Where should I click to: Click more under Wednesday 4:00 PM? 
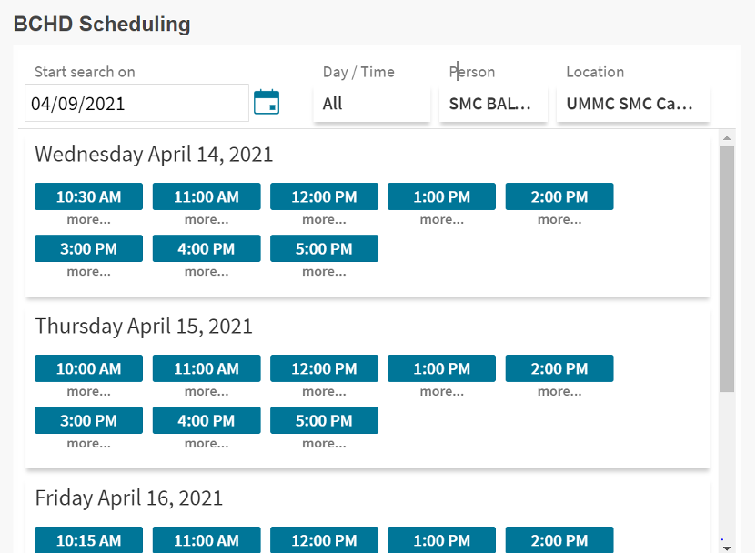pyautogui.click(x=207, y=271)
